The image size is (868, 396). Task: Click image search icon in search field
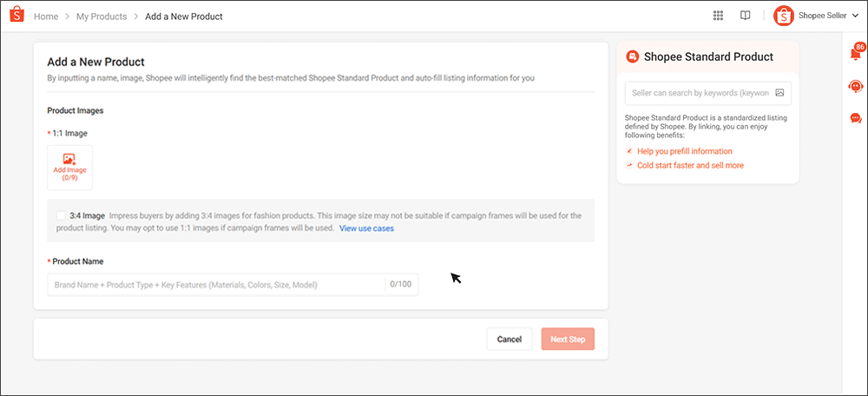(x=780, y=93)
